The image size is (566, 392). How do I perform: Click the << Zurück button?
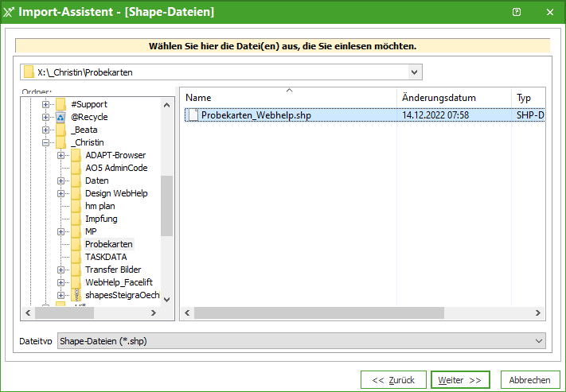click(x=393, y=380)
